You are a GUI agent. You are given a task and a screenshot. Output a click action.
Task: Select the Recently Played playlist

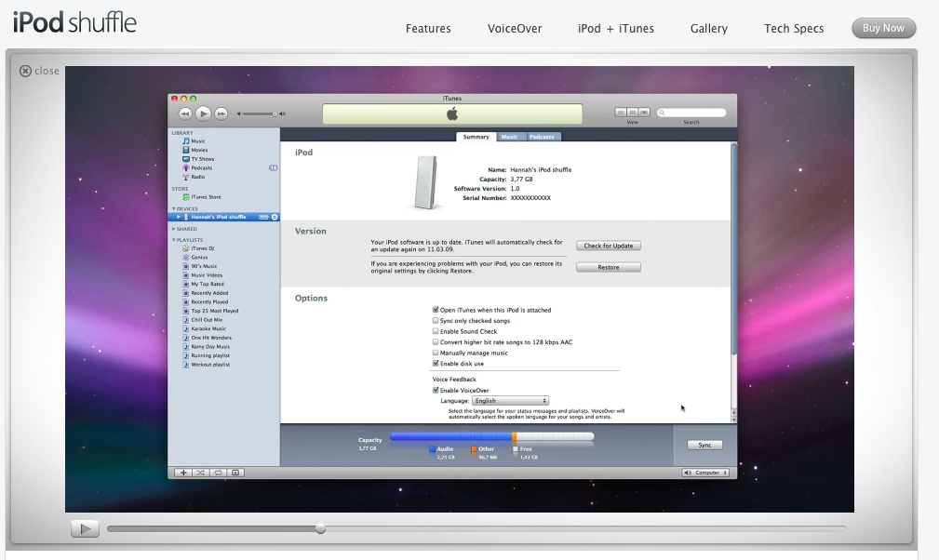tap(209, 302)
